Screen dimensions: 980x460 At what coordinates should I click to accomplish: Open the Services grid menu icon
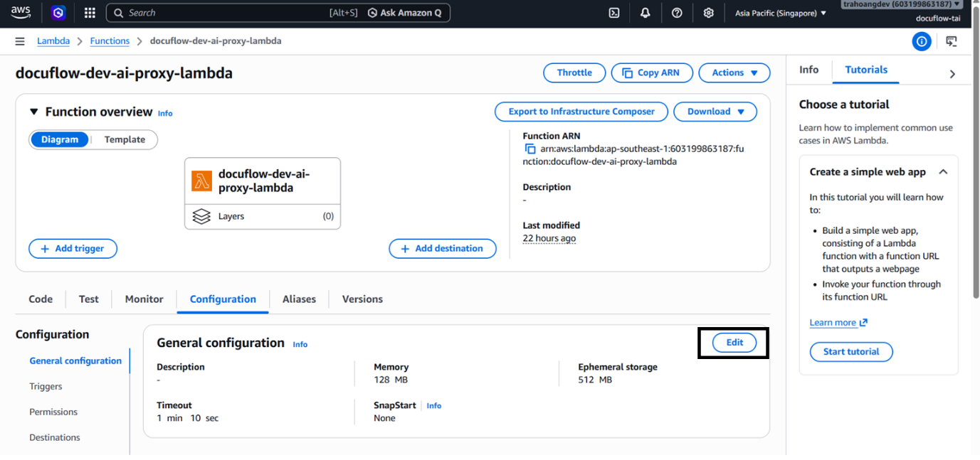coord(90,13)
